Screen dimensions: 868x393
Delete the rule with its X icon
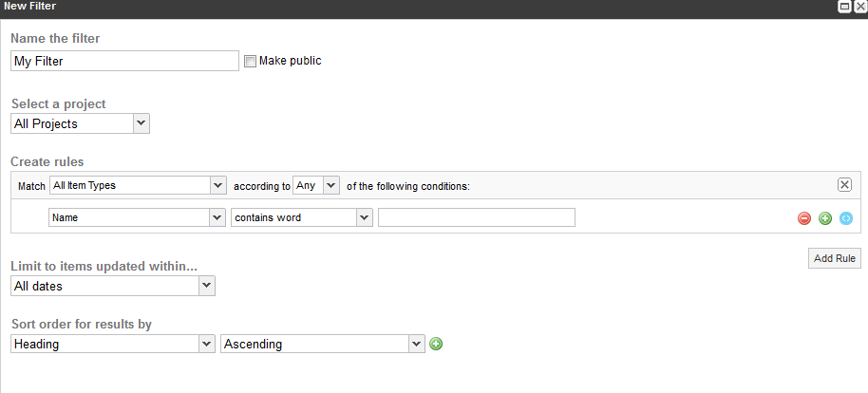(844, 185)
